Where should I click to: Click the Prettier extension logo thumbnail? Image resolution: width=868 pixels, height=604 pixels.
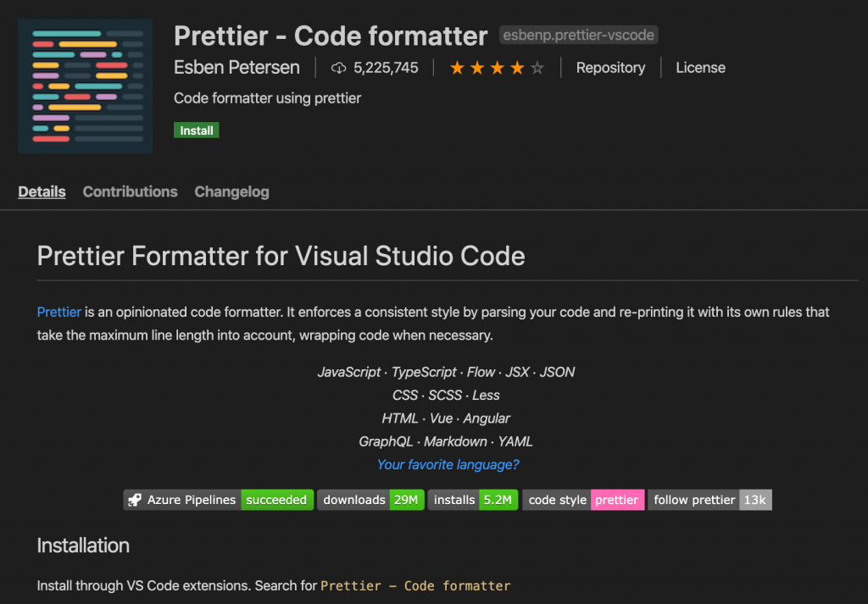86,86
